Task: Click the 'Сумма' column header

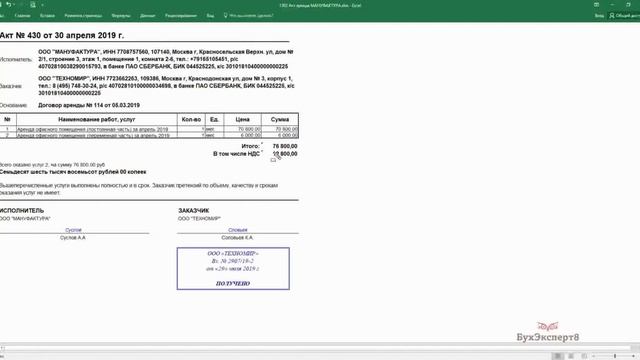Action: point(280,120)
